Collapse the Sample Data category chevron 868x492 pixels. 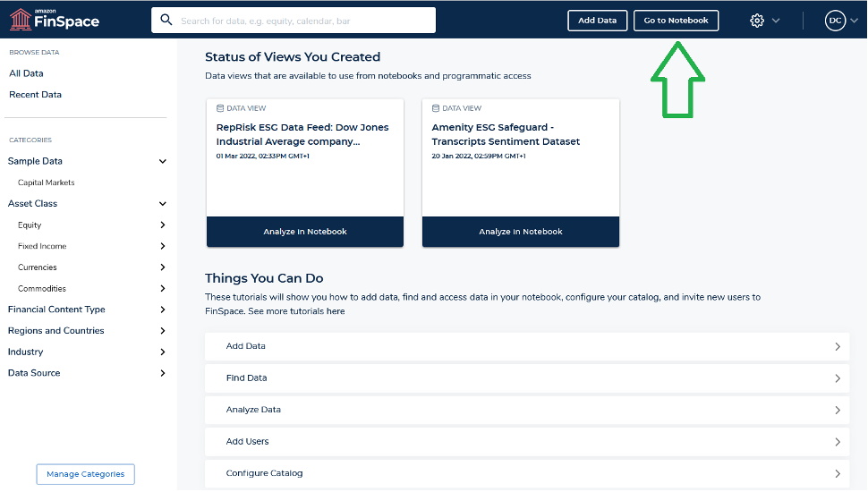163,162
